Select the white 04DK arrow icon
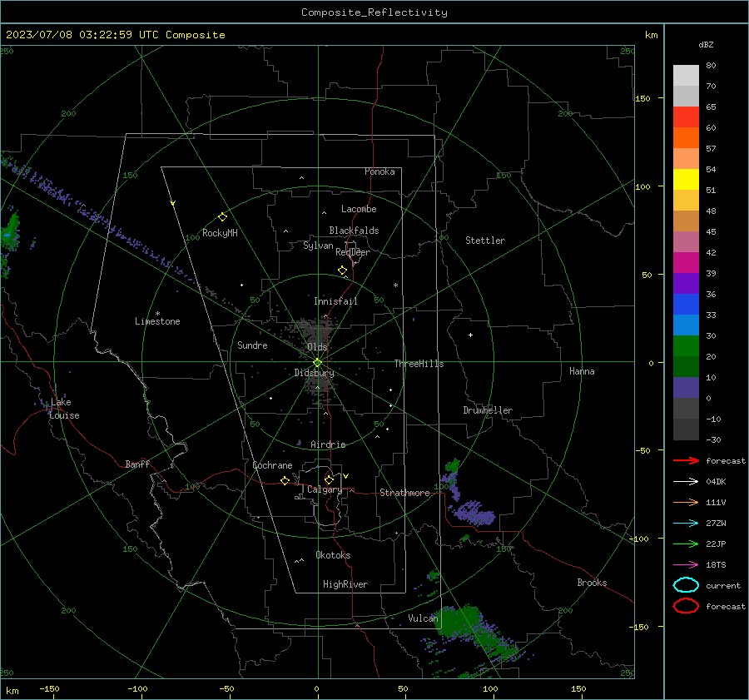This screenshot has width=749, height=700. coord(686,481)
